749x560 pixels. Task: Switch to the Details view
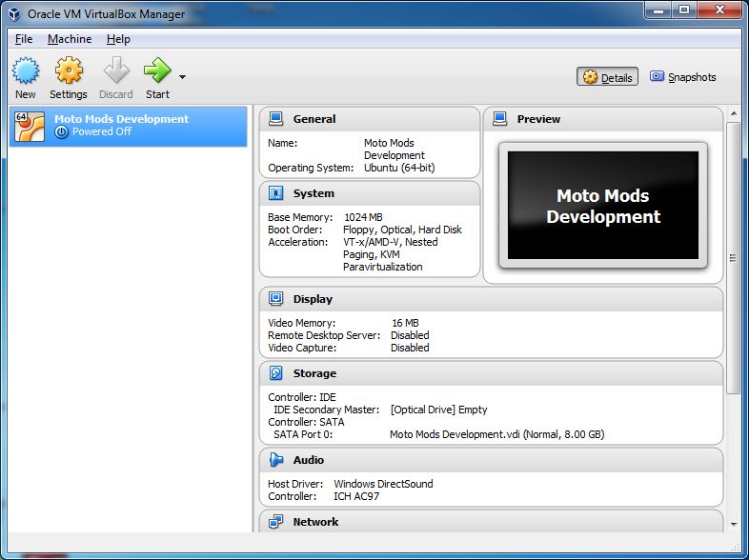pos(607,77)
